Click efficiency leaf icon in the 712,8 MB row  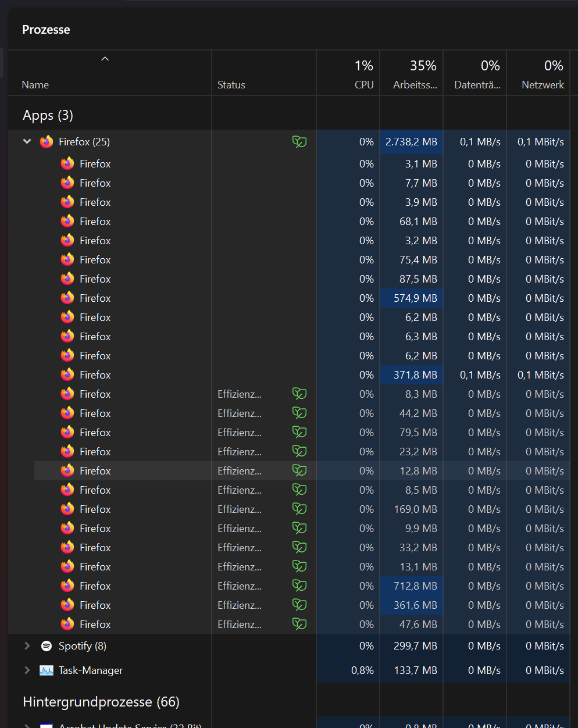tap(299, 586)
